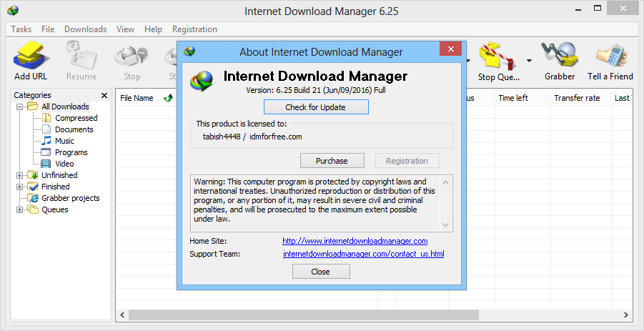This screenshot has height=331, width=644.
Task: Click the Programs category icon
Action: tap(47, 152)
